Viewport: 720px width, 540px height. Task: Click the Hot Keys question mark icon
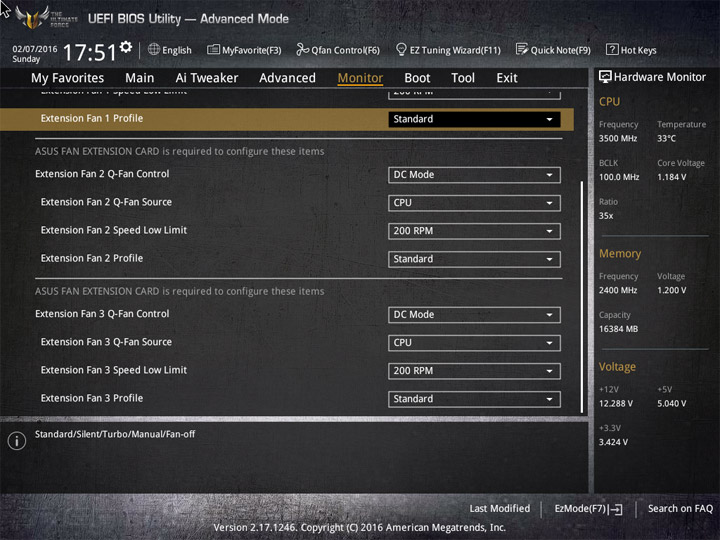(612, 49)
